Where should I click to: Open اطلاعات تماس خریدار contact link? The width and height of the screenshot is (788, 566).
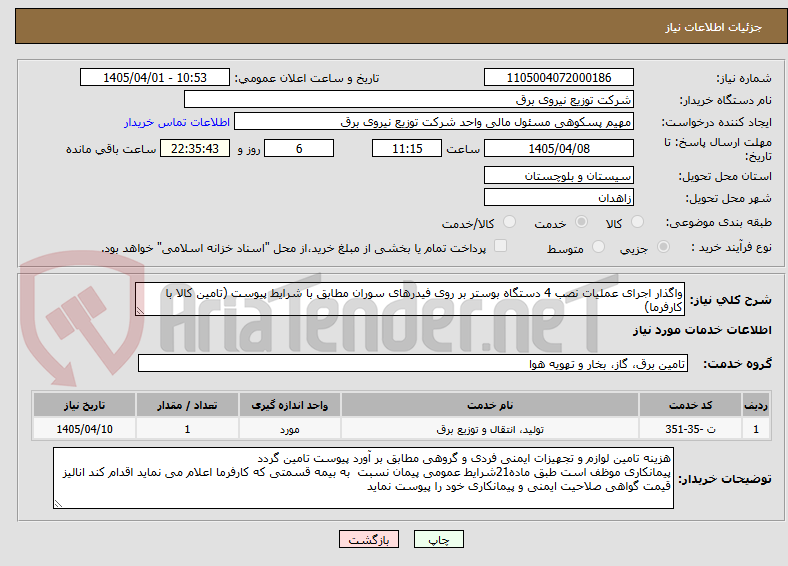[177, 122]
